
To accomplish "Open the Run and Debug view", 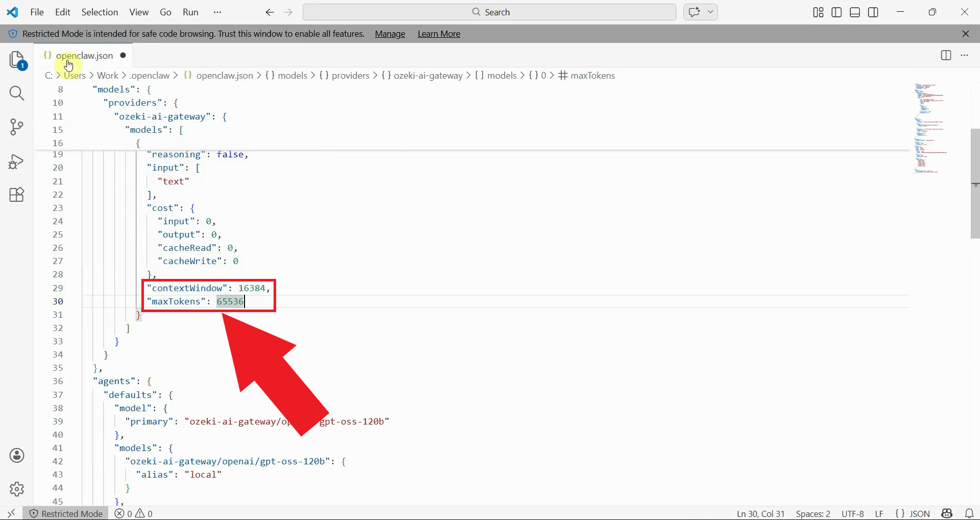I will 17,161.
